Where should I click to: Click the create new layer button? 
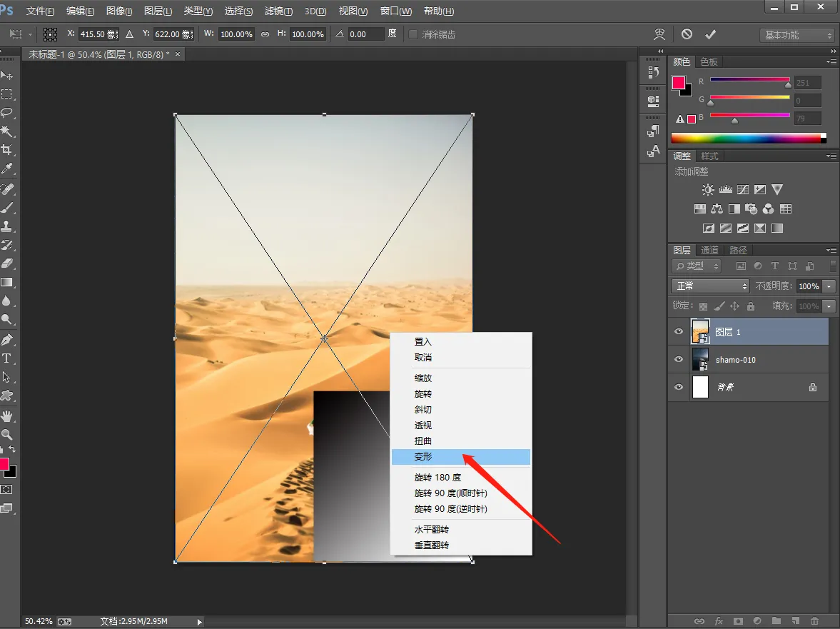[x=795, y=621]
